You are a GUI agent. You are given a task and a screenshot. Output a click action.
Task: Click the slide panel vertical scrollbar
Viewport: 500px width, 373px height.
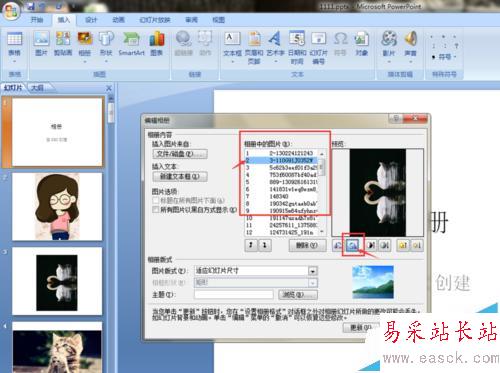(111, 113)
